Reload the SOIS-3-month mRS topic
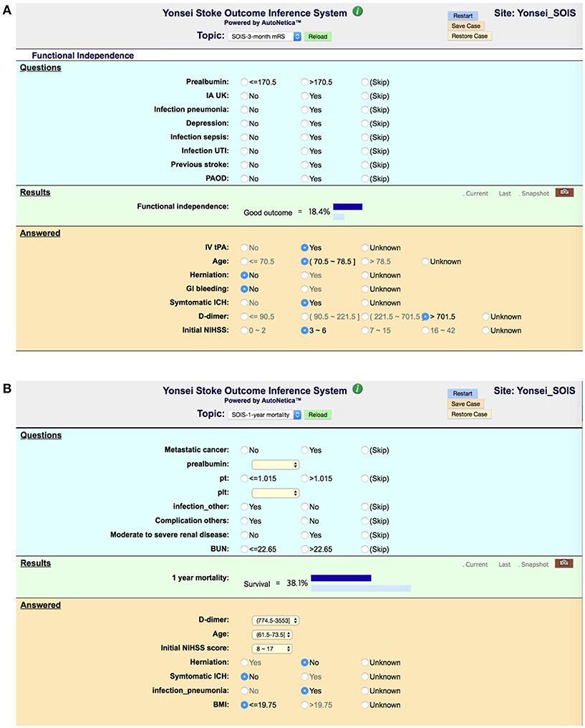 pos(318,37)
